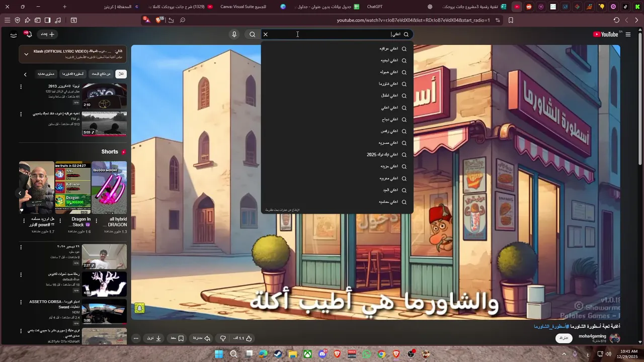
Task: Bookmark this page in the address bar
Action: [x=511, y=20]
